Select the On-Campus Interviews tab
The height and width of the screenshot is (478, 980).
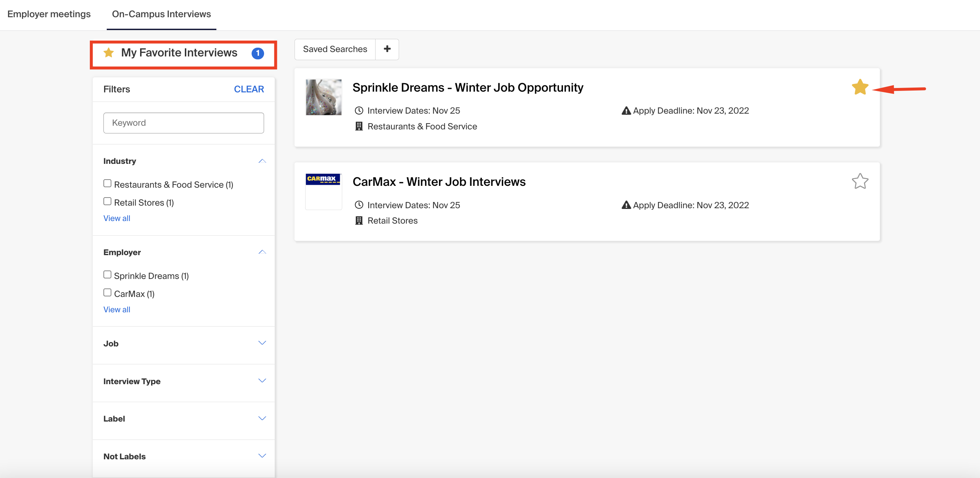click(x=161, y=14)
